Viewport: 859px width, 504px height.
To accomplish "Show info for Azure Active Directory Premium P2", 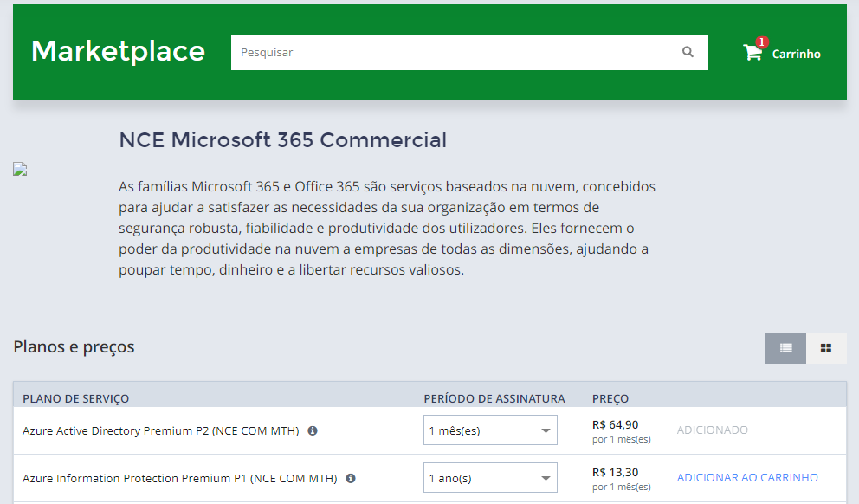I will pos(313,430).
